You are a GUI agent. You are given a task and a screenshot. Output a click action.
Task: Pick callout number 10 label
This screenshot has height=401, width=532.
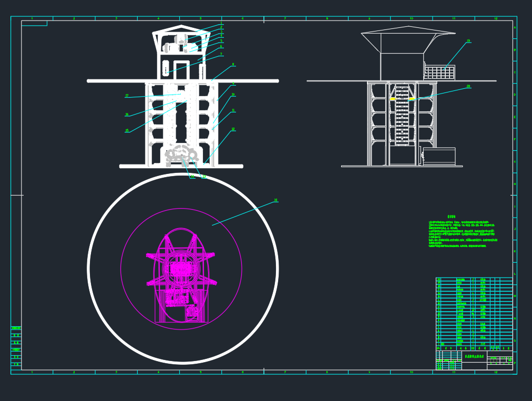coord(233,95)
